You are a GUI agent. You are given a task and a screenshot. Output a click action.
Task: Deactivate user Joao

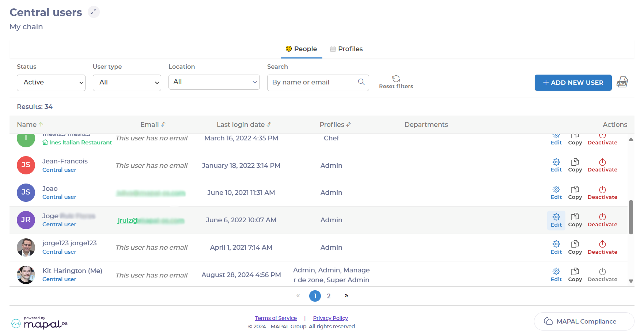point(602,193)
